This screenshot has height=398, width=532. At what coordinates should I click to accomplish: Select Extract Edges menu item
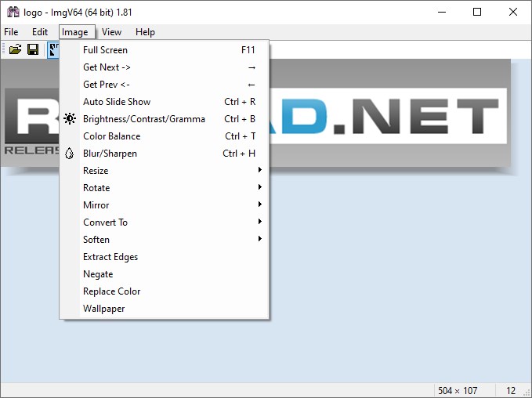pos(165,257)
